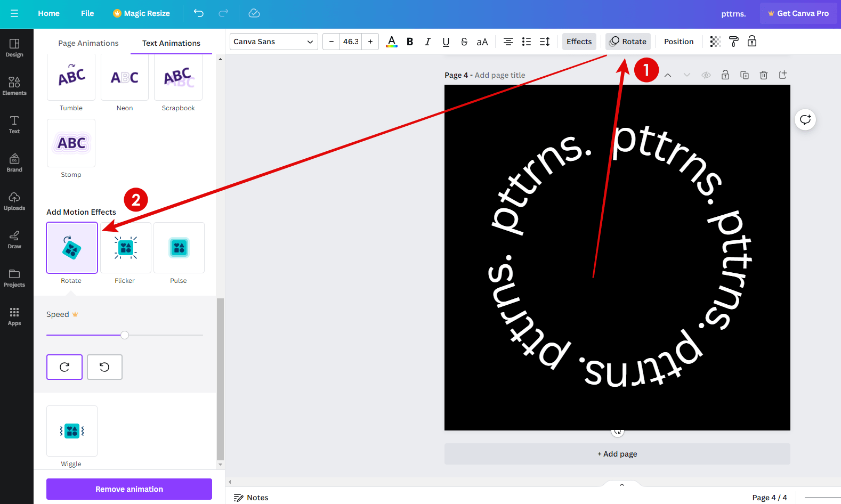Open the Brand sidebar panel

pyautogui.click(x=14, y=163)
